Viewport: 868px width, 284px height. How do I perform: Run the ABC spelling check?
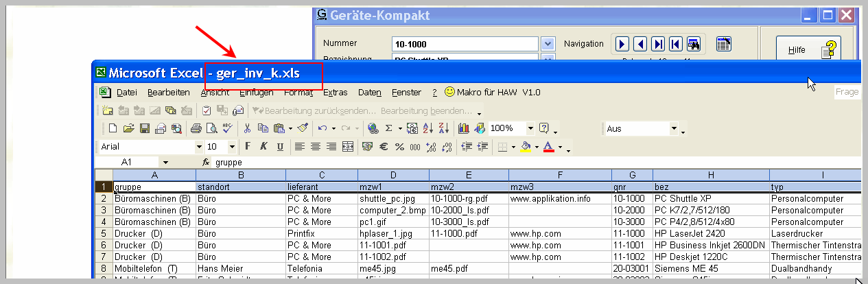click(x=228, y=128)
